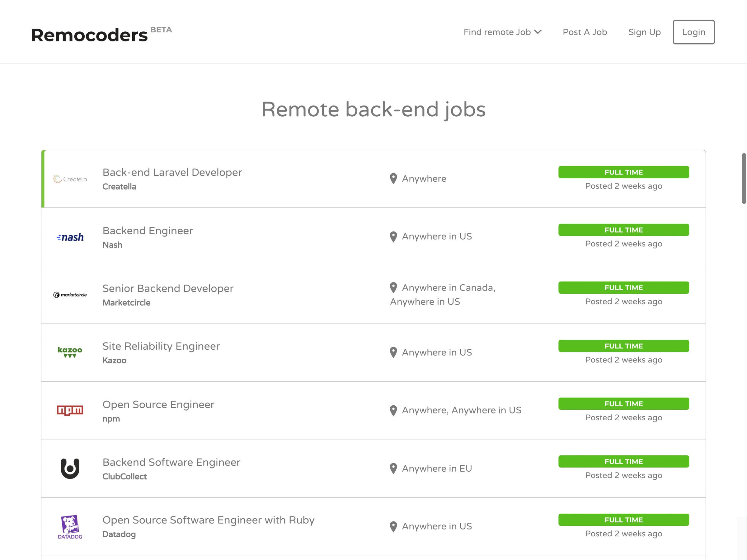747x560 pixels.
Task: Select the FULL TIME tag on Open Source Engineer
Action: coord(623,404)
